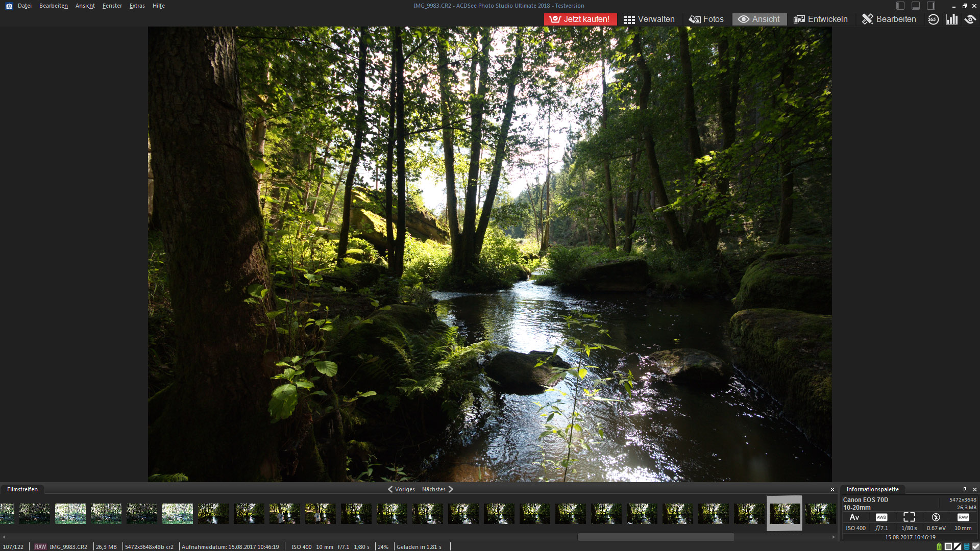
Task: Toggle the bottom panel layout button
Action: point(916,6)
